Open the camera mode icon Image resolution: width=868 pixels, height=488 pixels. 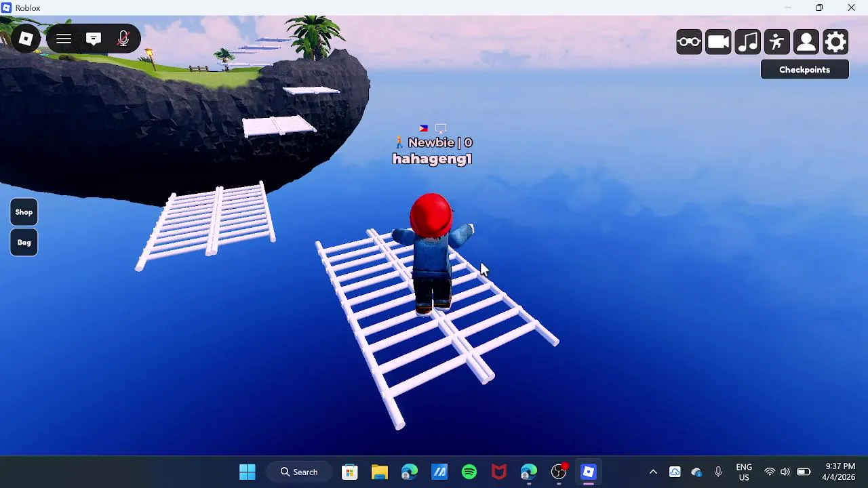click(718, 42)
